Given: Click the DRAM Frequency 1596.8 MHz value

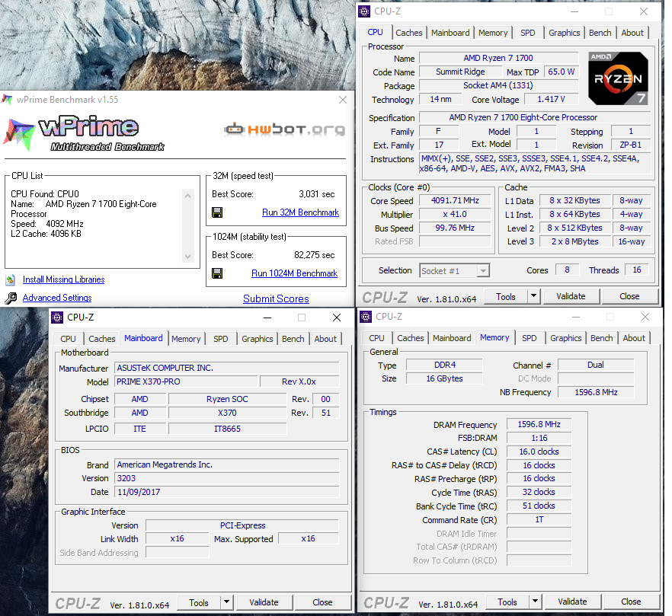Looking at the screenshot, I should tap(539, 425).
